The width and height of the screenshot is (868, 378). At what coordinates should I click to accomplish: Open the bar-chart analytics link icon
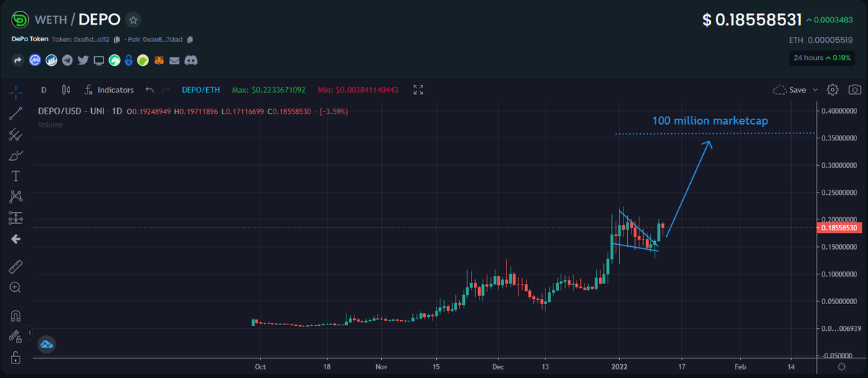(x=51, y=61)
